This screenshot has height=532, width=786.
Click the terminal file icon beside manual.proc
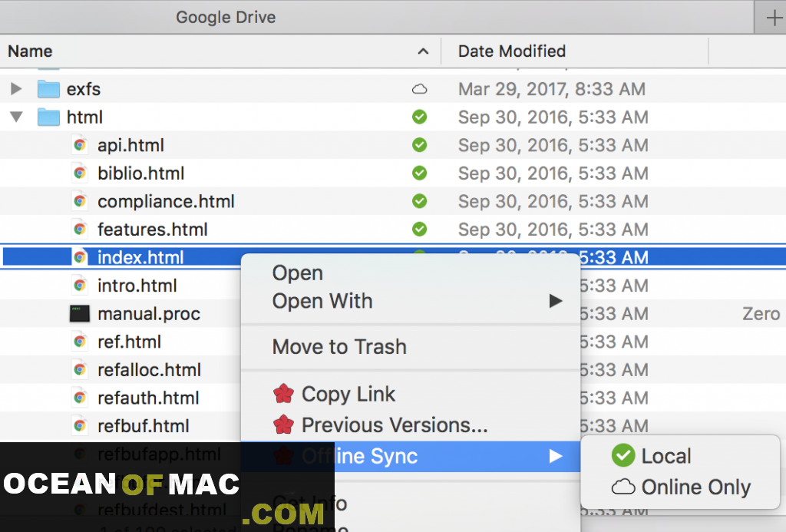pos(79,314)
